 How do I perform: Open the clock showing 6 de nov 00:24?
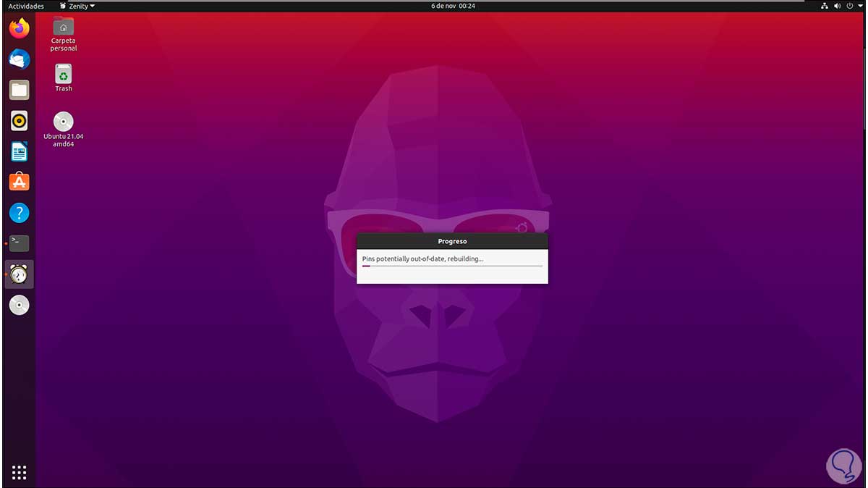(453, 6)
